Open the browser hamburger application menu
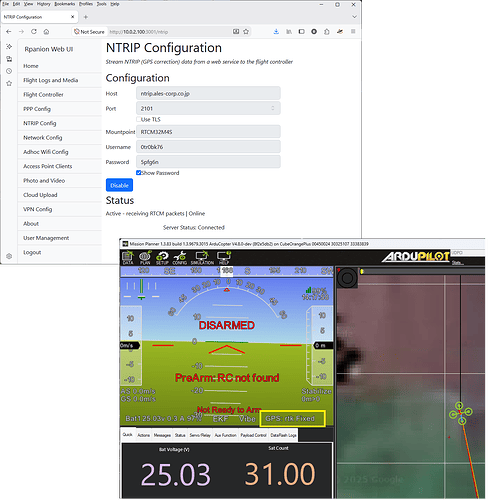 click(353, 32)
